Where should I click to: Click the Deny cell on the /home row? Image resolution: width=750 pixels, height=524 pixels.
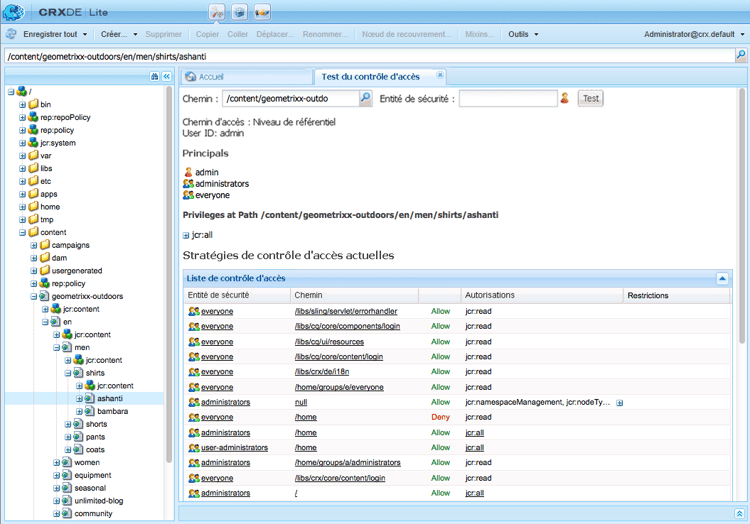point(440,417)
